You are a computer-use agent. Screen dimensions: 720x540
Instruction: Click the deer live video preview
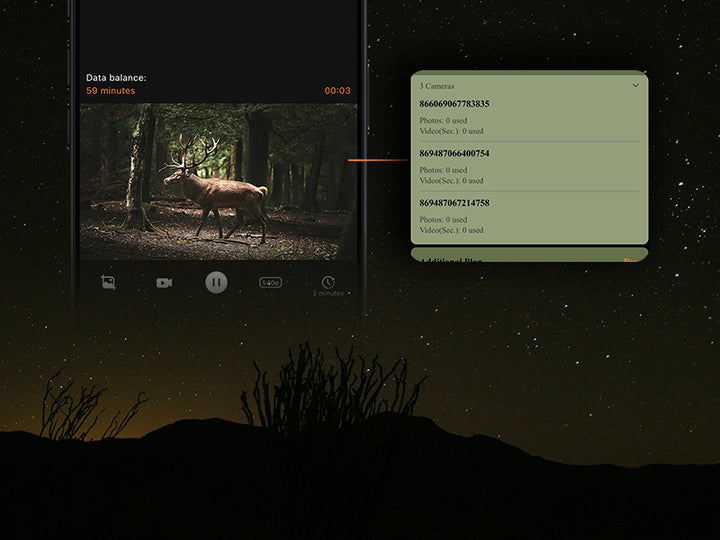point(218,181)
